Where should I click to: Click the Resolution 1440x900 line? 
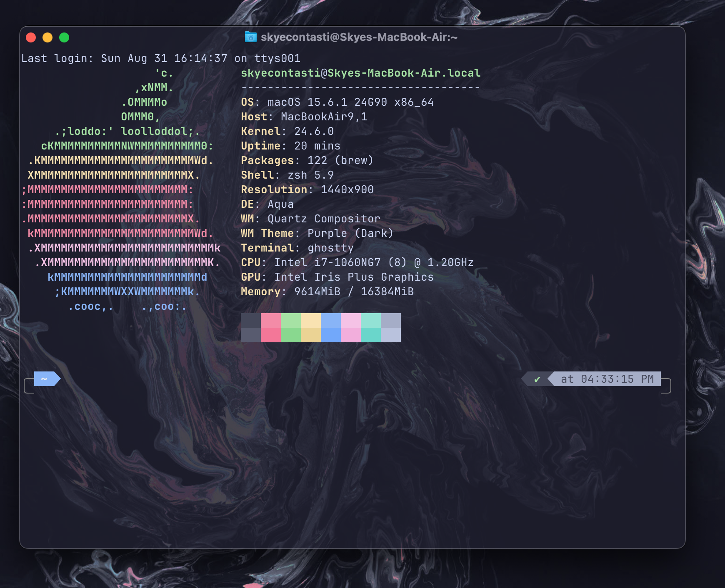(307, 189)
